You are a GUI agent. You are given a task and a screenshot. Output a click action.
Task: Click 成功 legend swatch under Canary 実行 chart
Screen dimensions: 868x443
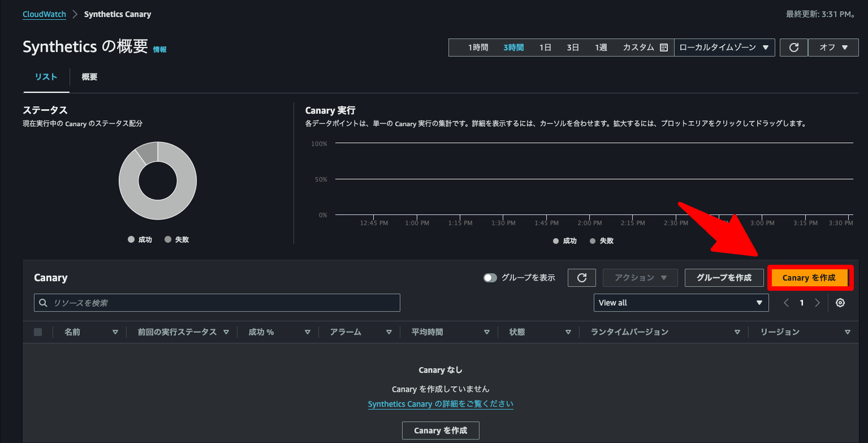[556, 241]
